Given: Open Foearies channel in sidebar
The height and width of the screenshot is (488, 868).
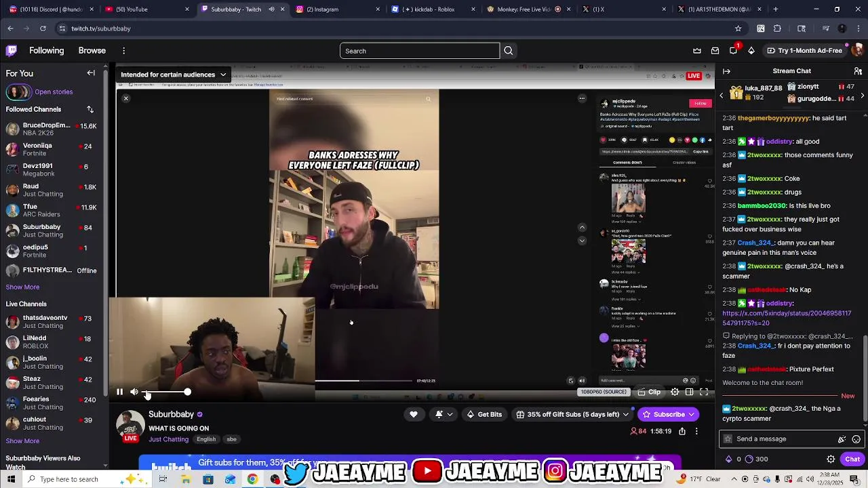Looking at the screenshot, I should click(x=54, y=403).
